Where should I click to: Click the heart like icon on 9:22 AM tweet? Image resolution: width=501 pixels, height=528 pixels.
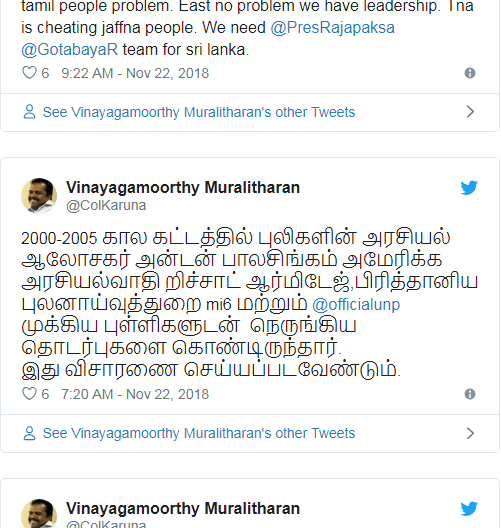coord(29,73)
